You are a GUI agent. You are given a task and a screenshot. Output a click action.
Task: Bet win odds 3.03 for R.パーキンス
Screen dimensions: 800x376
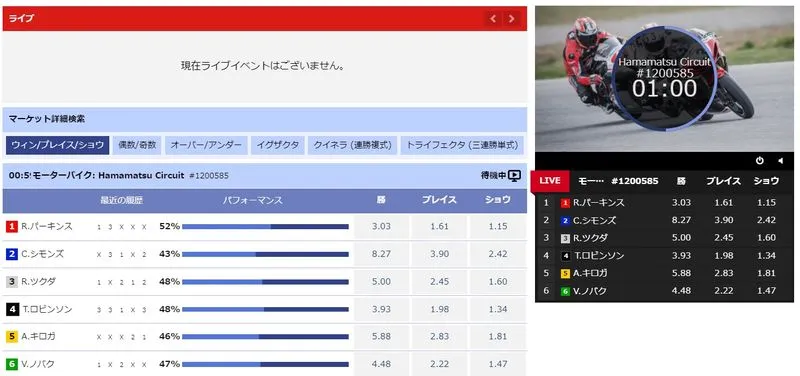click(x=381, y=227)
